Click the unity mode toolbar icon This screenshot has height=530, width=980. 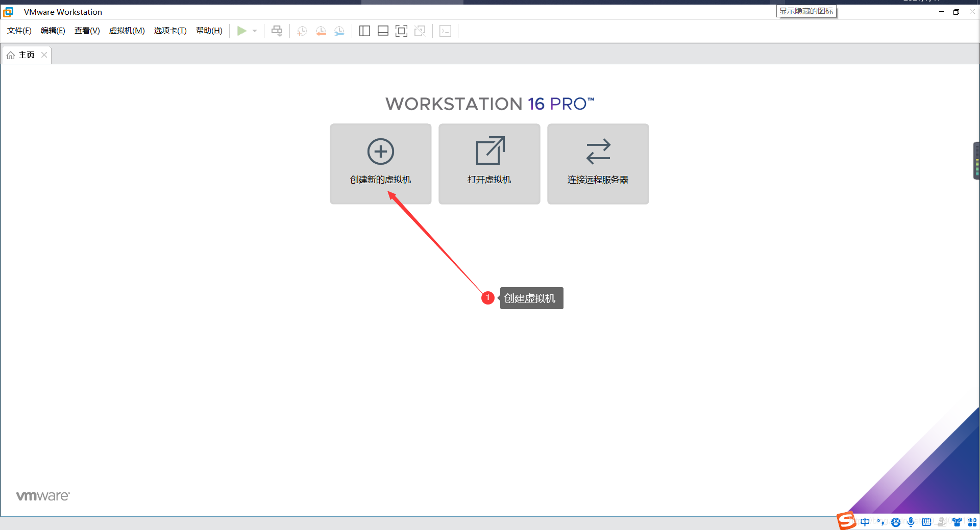(x=420, y=31)
